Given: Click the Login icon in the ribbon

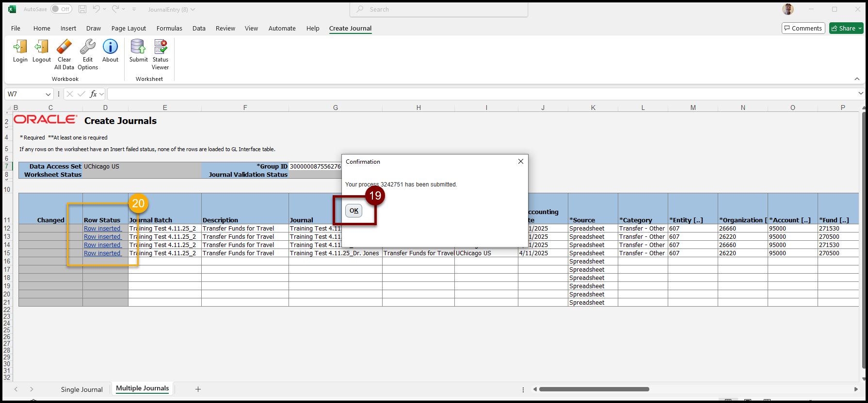Looking at the screenshot, I should click(x=20, y=47).
